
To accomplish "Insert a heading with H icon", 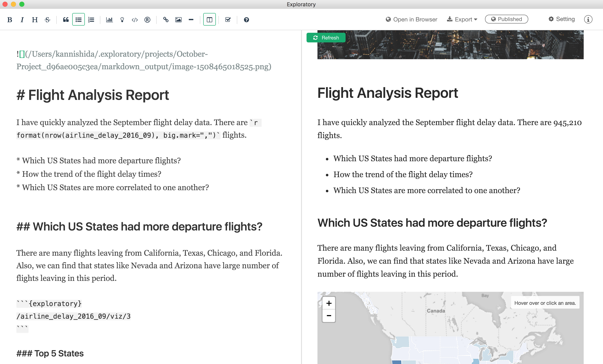I will click(x=35, y=20).
